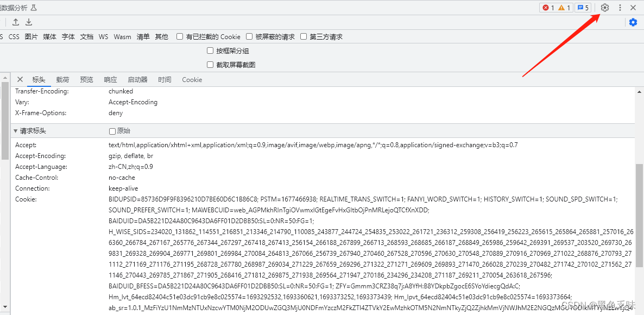The height and width of the screenshot is (315, 644).
Task: Open the Cookie tab of the request
Action: [192, 79]
